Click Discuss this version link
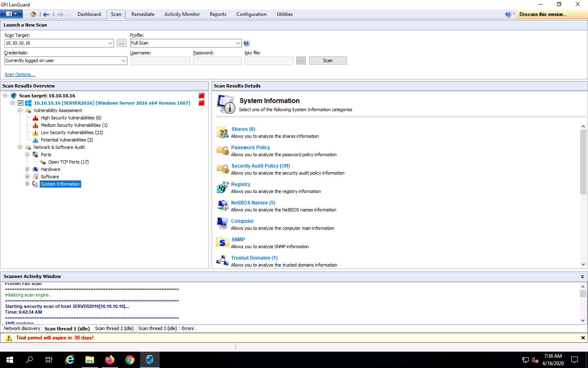Viewport: 588px width, 368px height. click(543, 14)
